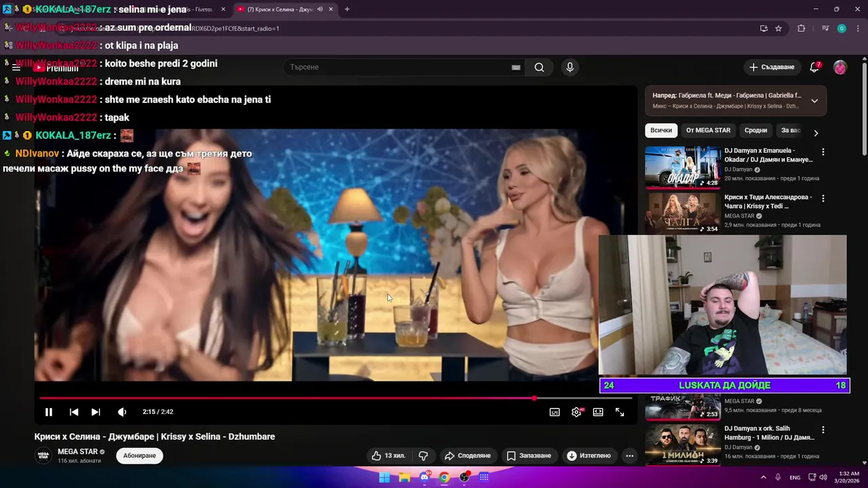The width and height of the screenshot is (868, 488).
Task: Dislike the video
Action: (423, 455)
